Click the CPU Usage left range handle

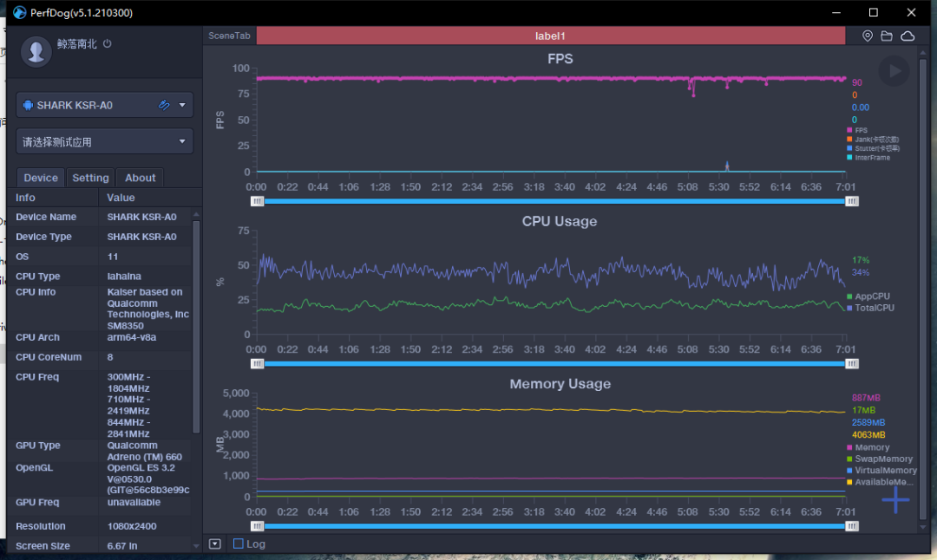point(257,364)
